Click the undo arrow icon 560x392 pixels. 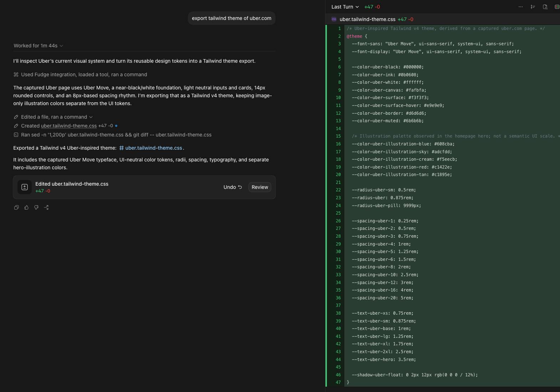240,187
